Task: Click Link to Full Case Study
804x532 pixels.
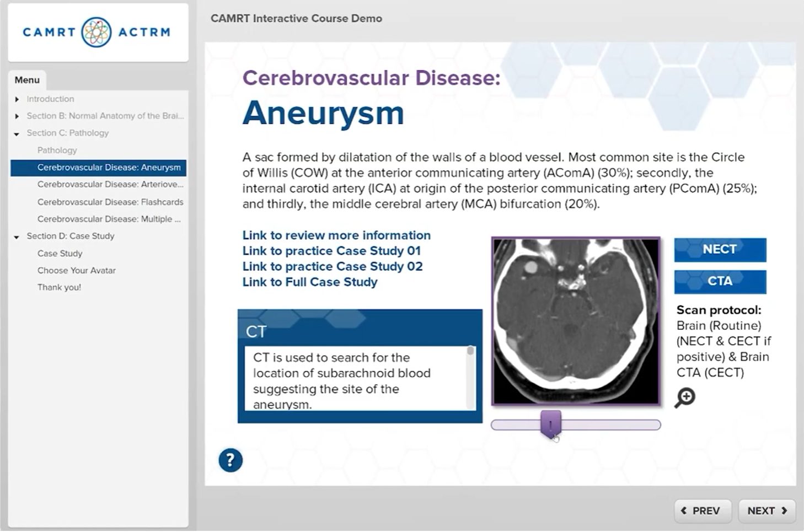Action: tap(310, 282)
